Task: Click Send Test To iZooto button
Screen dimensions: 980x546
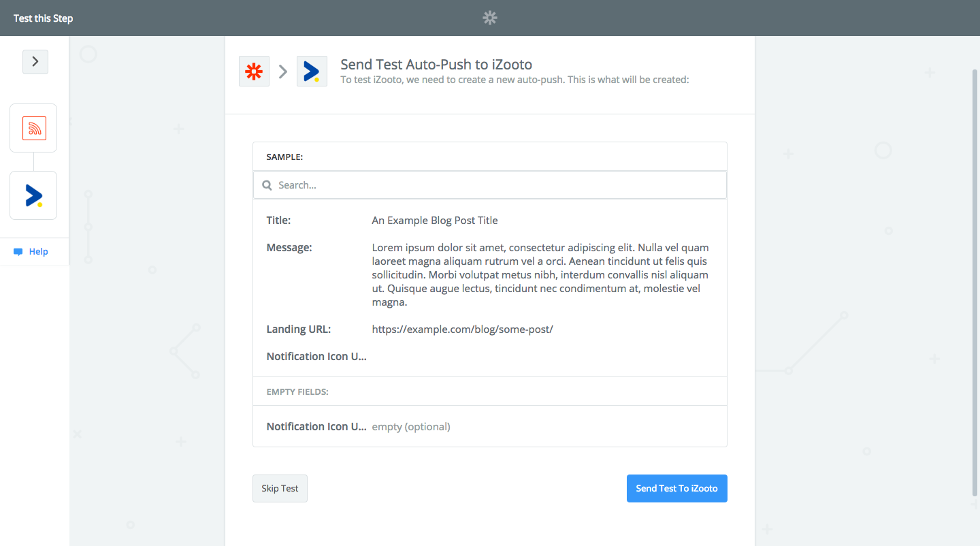Action: pos(677,489)
